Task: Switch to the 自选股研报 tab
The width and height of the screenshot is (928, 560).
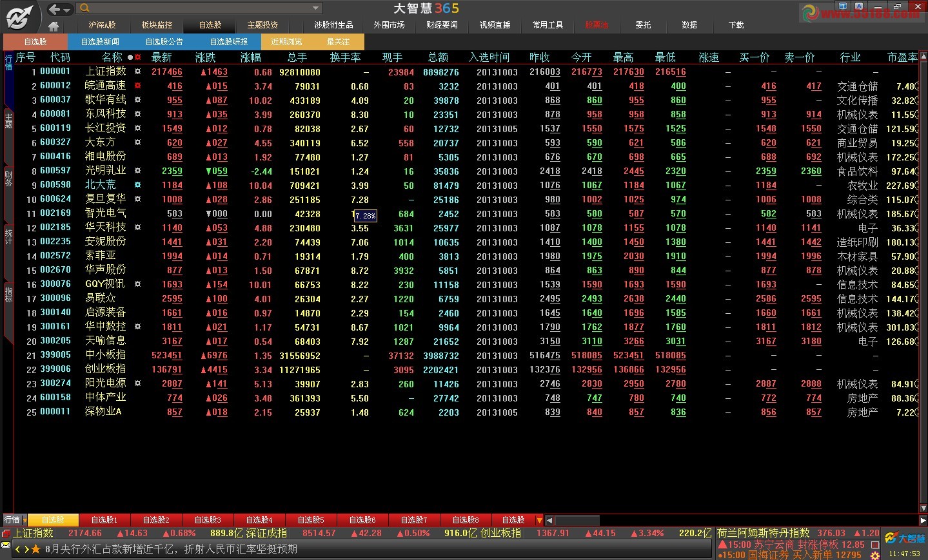Action: [229, 42]
